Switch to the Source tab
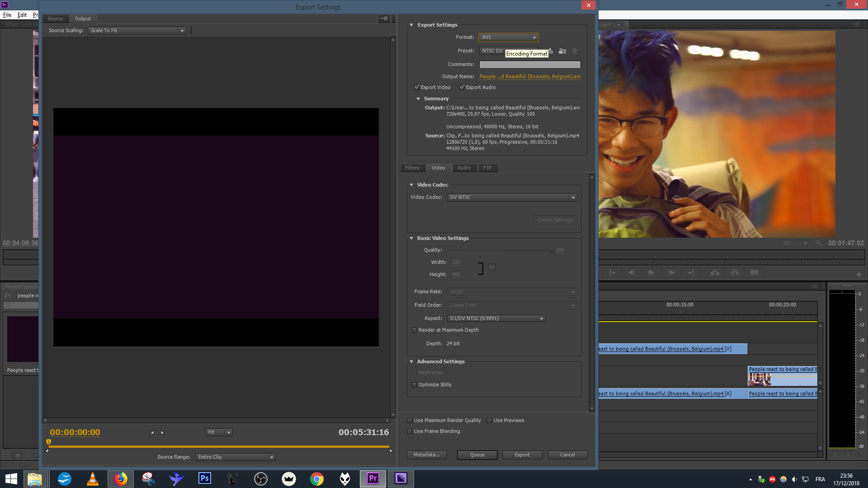Image resolution: width=868 pixels, height=488 pixels. (x=55, y=19)
